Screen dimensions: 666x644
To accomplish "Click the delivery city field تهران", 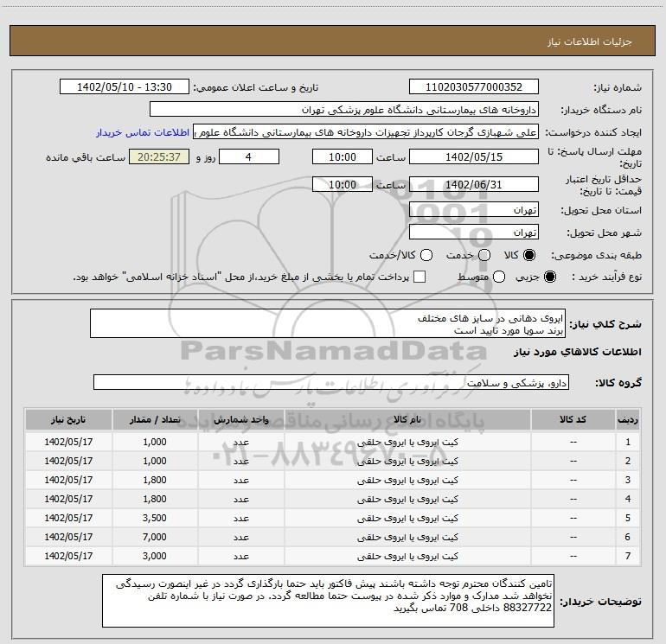I will [x=474, y=233].
